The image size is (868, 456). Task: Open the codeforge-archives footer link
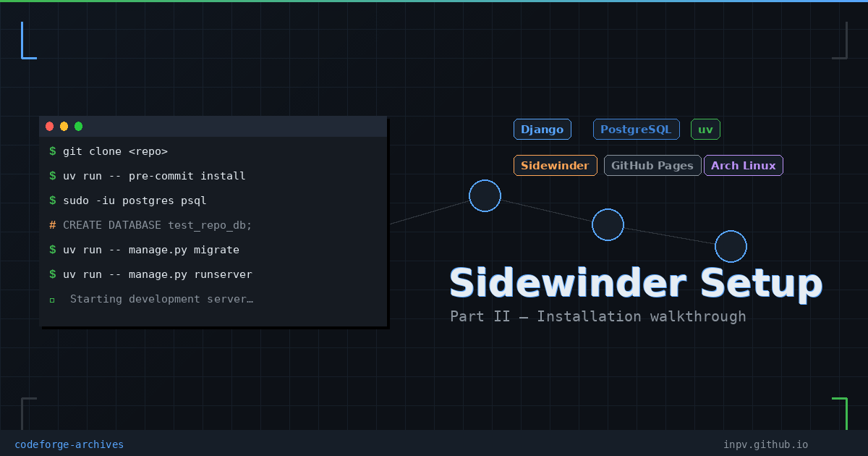pyautogui.click(x=69, y=444)
